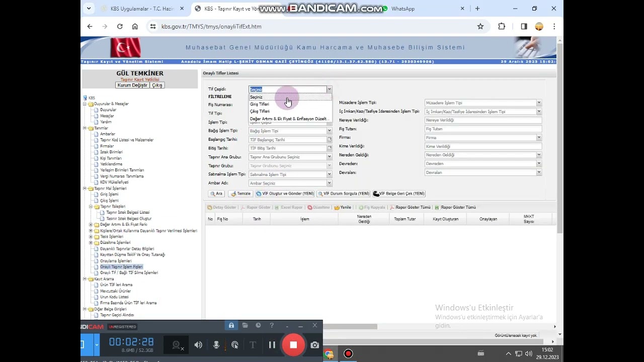This screenshot has width=644, height=362.
Task: Open Giriş İşlemi in the tree
Action: point(109,195)
